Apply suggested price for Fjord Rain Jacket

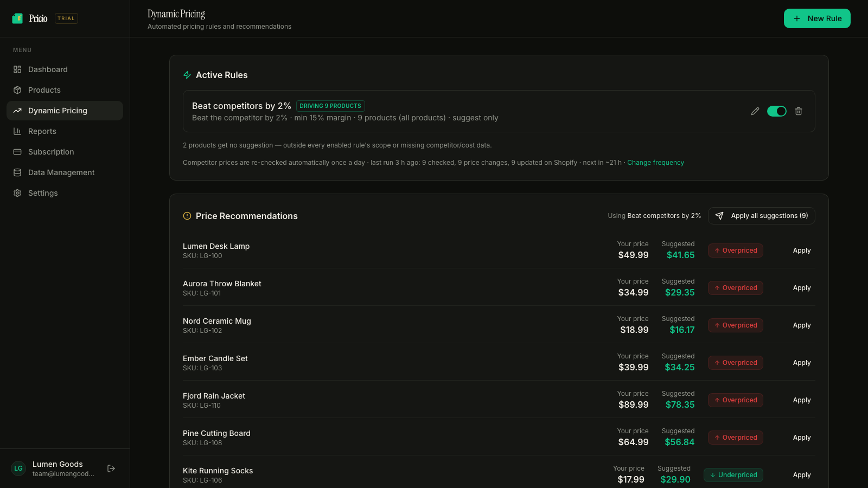click(x=802, y=400)
